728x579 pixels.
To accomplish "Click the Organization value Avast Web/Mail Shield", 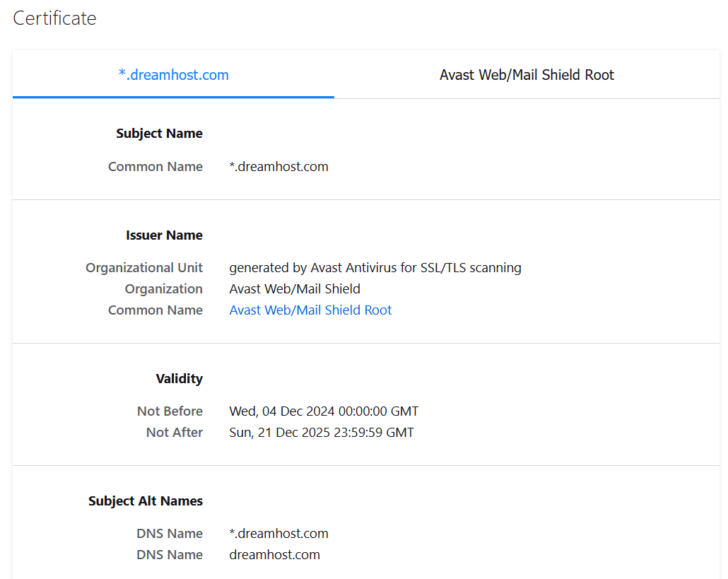I will (295, 289).
